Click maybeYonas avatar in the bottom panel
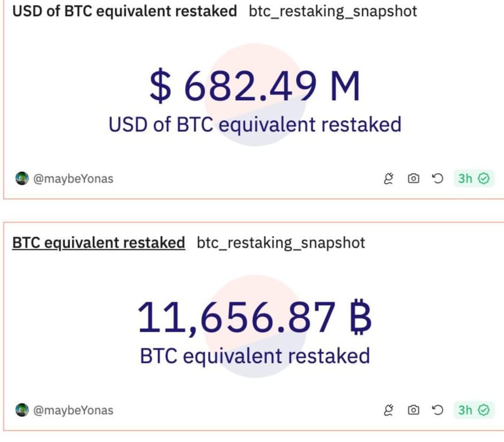The width and height of the screenshot is (504, 442). tap(22, 410)
